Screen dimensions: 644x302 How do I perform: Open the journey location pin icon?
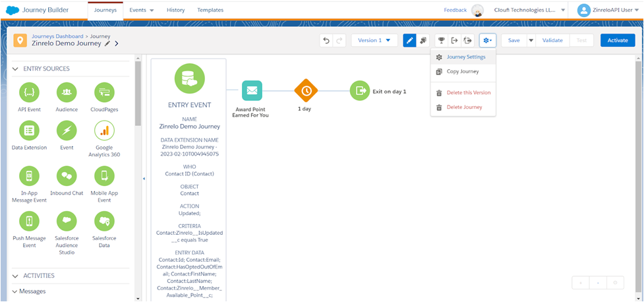[20, 40]
